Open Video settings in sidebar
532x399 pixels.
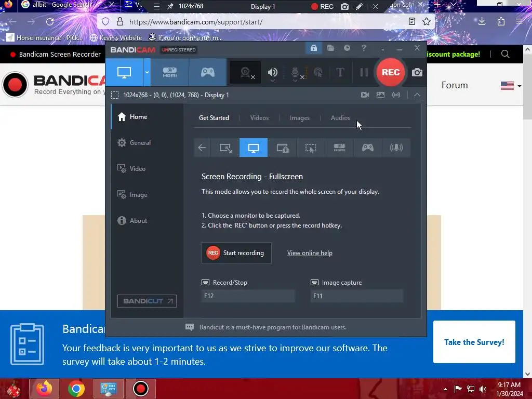pos(147,169)
